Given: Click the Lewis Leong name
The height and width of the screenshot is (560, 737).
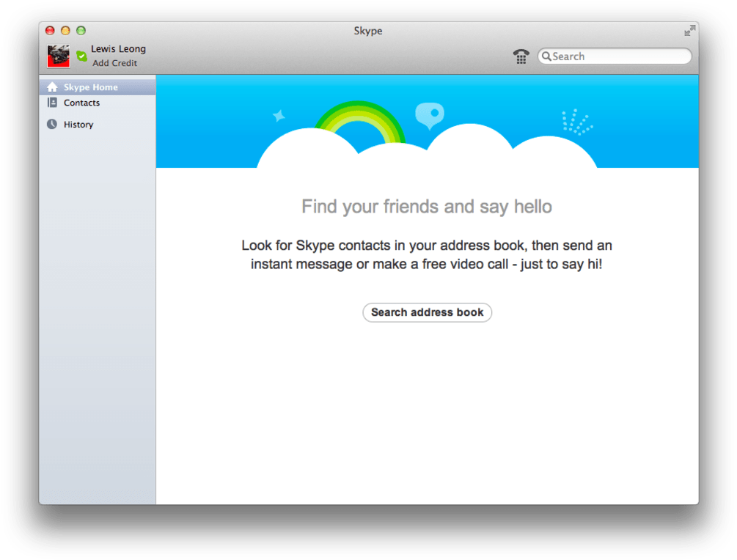Looking at the screenshot, I should point(119,49).
